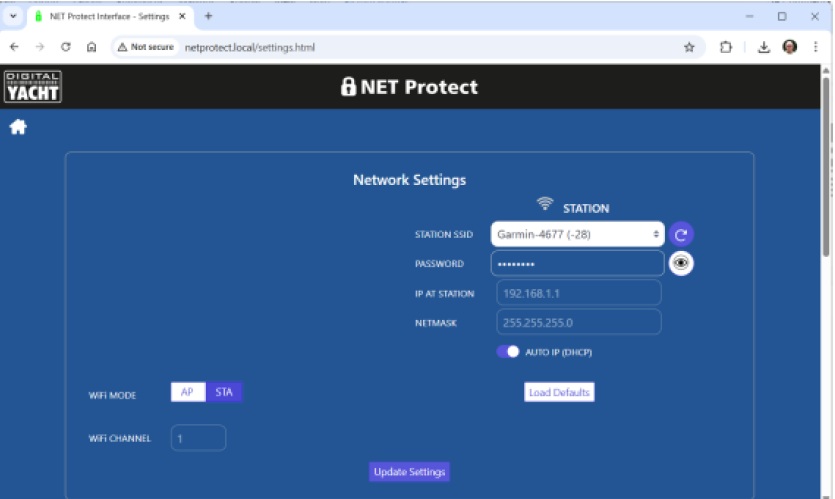The image size is (835, 499).
Task: Click the station password field
Action: pos(577,263)
